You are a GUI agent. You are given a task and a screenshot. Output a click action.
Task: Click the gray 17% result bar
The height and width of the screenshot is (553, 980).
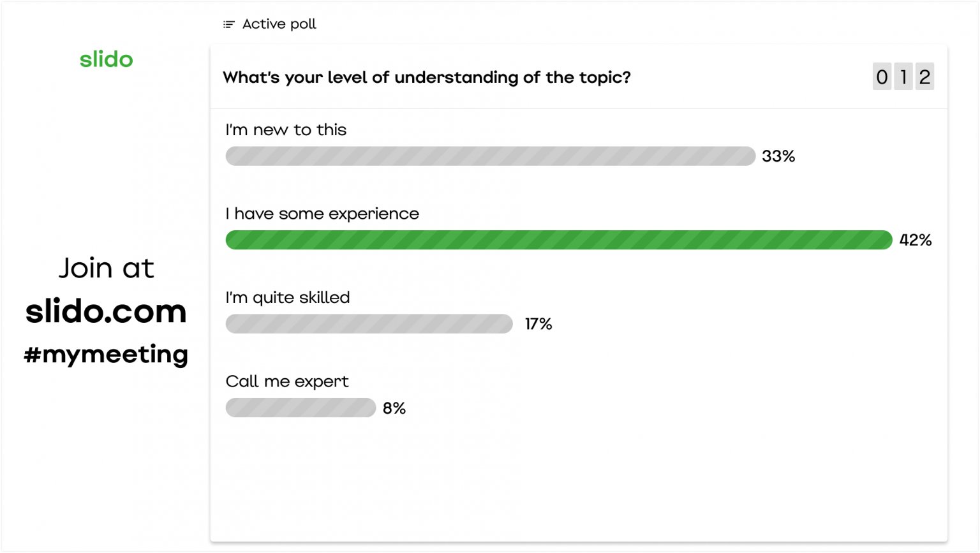tap(369, 324)
